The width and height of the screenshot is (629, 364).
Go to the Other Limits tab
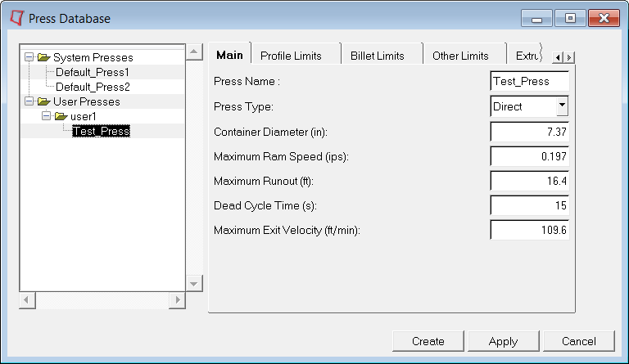[460, 56]
